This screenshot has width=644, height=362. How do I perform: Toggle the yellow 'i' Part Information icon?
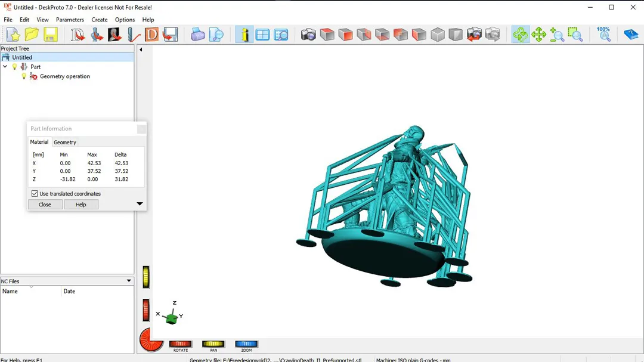point(244,35)
